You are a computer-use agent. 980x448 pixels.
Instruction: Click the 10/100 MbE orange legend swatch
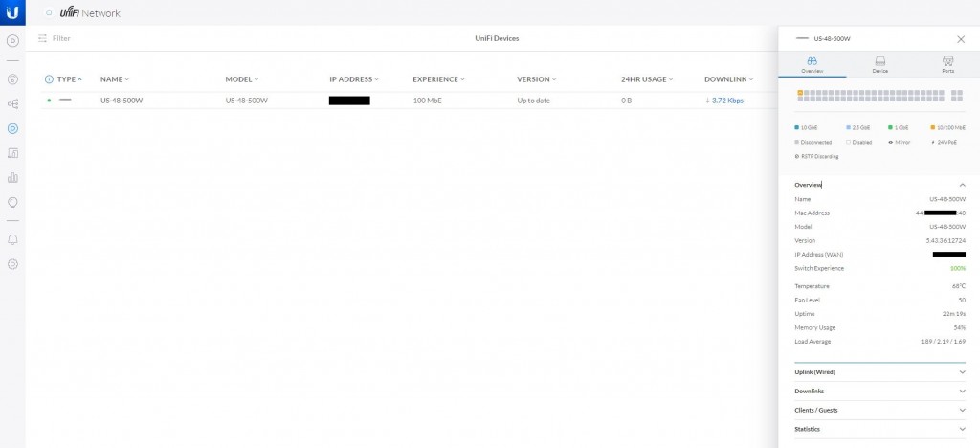(x=933, y=127)
